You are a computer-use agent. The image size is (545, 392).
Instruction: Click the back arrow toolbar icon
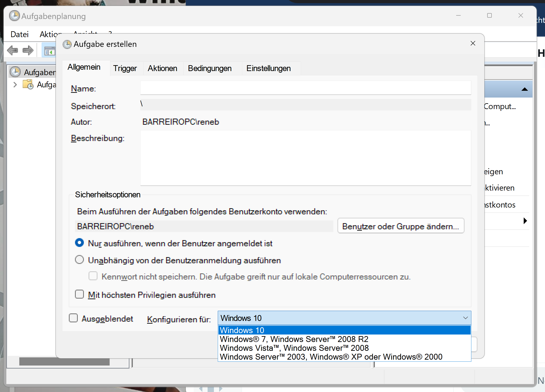pos(12,50)
